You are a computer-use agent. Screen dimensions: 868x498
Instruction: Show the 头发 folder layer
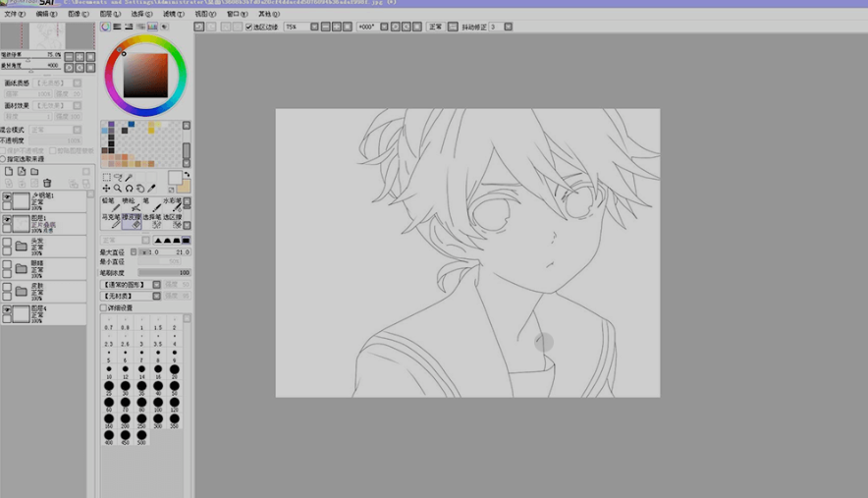coord(7,242)
